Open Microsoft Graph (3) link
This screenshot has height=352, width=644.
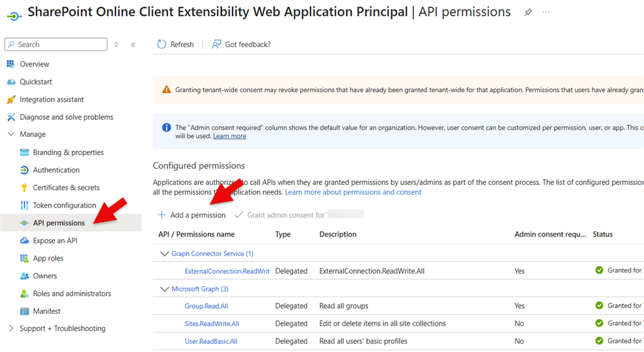200,289
